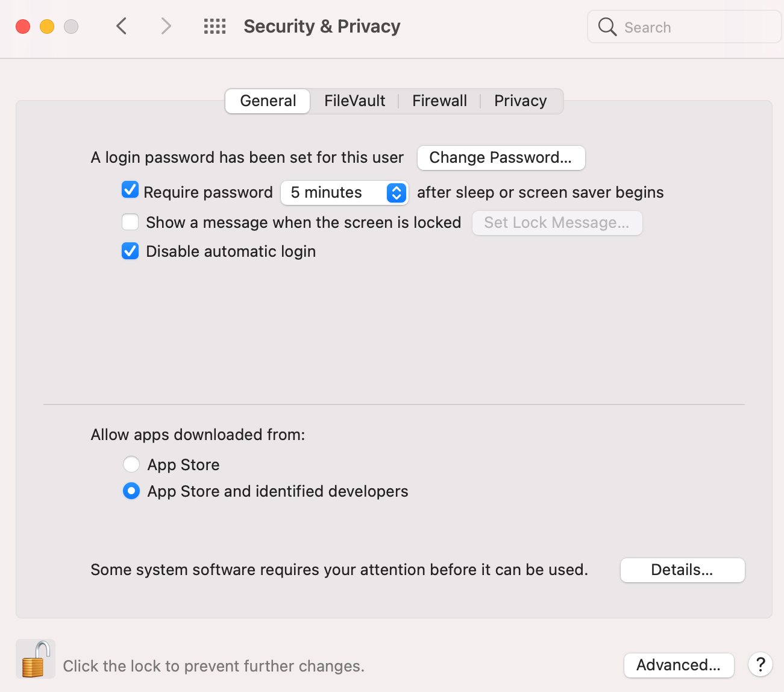Switch to the Privacy tab
This screenshot has height=692, width=784.
pyautogui.click(x=520, y=101)
